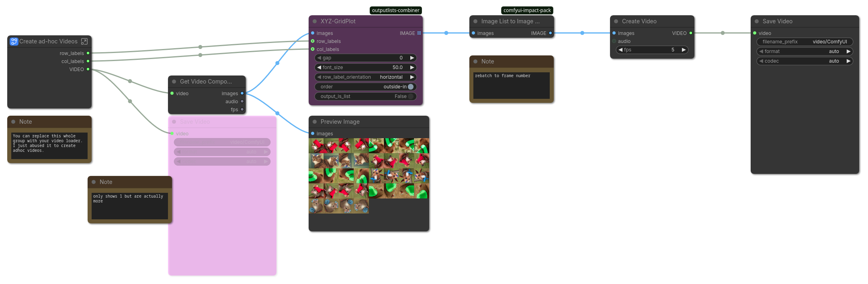Increase font_size with the right arrow
Viewport: 868px width, 284px height.
coord(412,67)
